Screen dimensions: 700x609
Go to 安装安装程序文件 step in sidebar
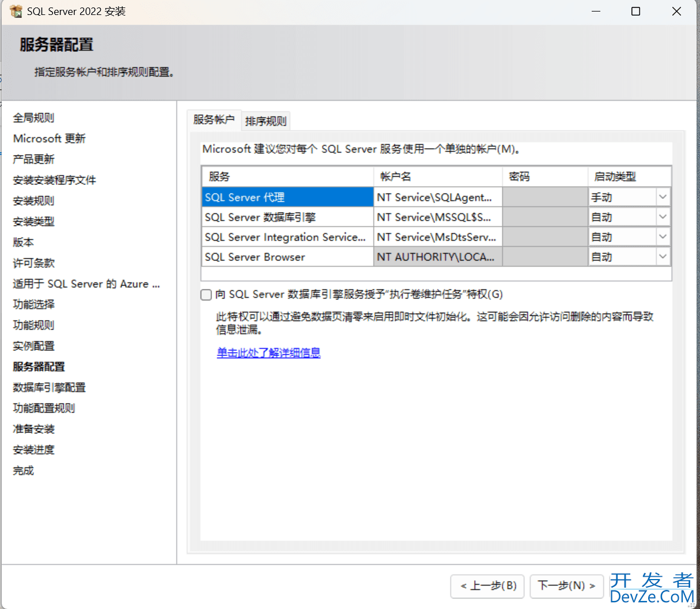(54, 180)
